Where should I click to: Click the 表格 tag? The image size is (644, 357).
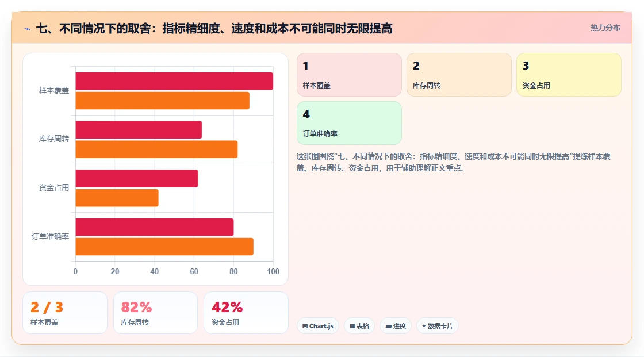[x=359, y=326]
